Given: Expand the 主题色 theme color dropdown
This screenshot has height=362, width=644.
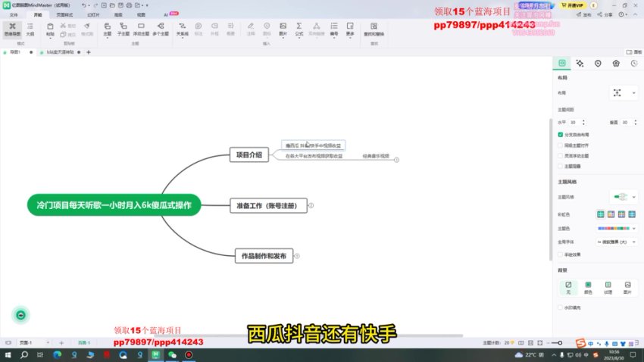Looking at the screenshot, I should (617, 228).
